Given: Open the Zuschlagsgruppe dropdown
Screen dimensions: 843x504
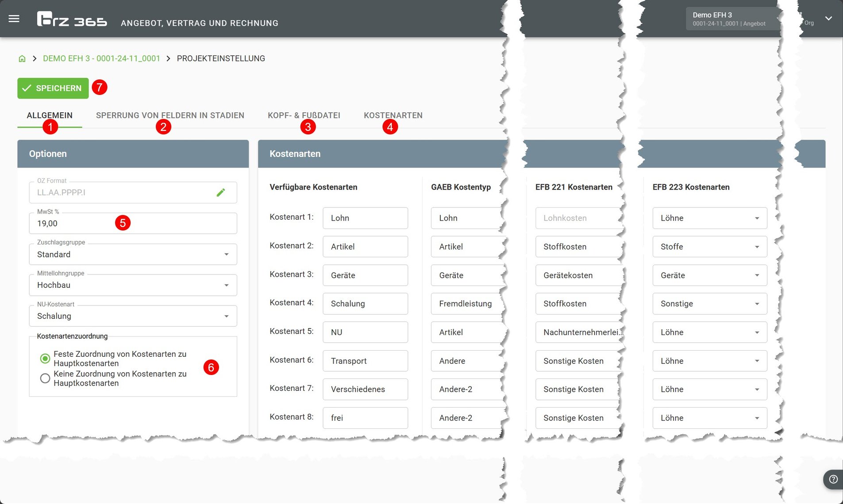Looking at the screenshot, I should point(133,254).
